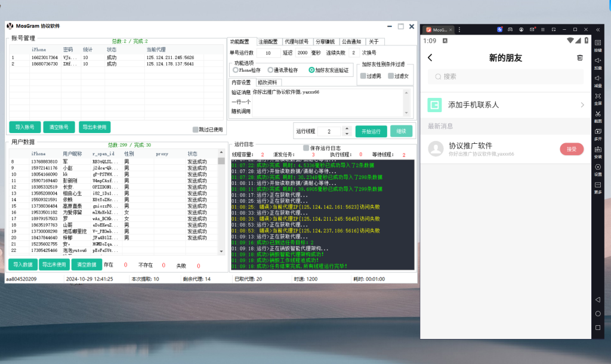This screenshot has width=611, height=364.
Task: Switch to the 代理与拨号 tab
Action: point(295,42)
